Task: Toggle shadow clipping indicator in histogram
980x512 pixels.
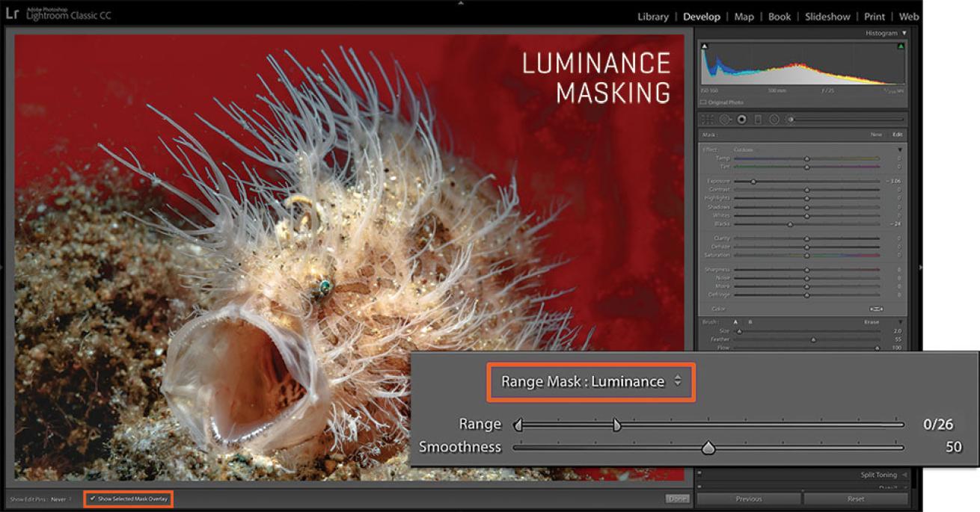Action: point(705,46)
